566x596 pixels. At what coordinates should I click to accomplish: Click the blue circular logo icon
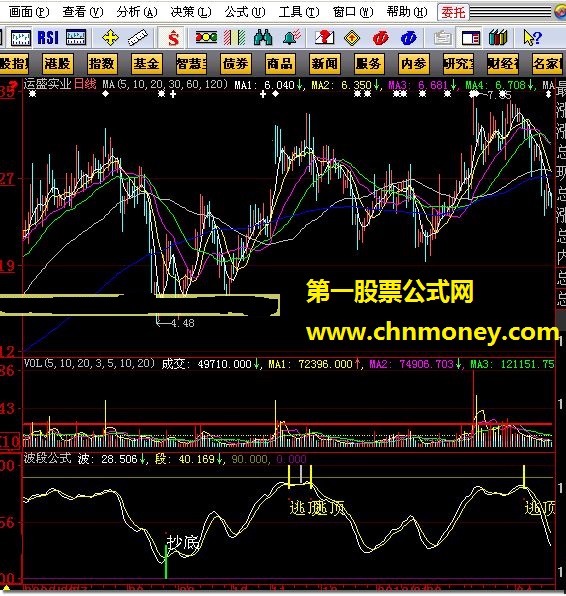(x=409, y=38)
